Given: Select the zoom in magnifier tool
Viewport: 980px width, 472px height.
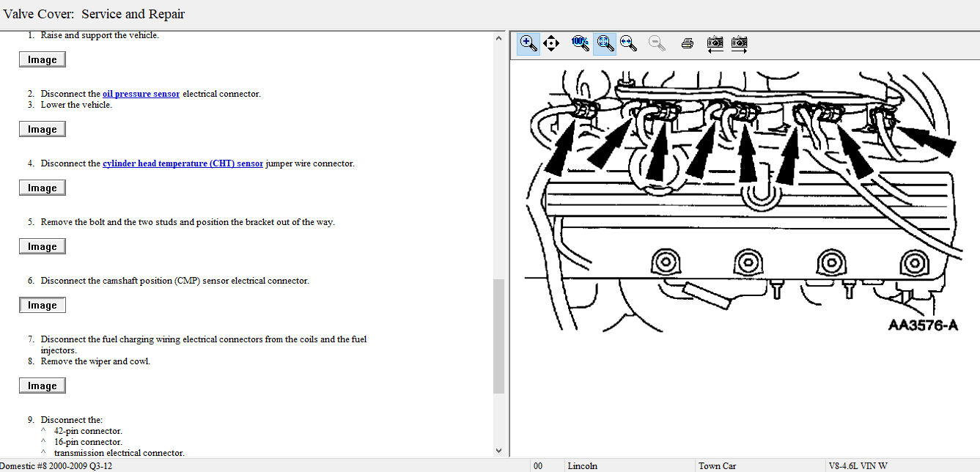Looking at the screenshot, I should (528, 43).
